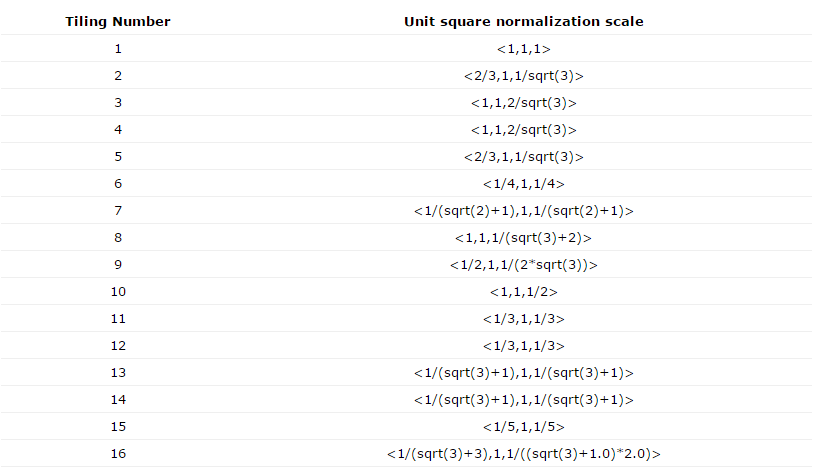
Task: Select the <1,1,1/2> scale value
Action: [x=523, y=291]
